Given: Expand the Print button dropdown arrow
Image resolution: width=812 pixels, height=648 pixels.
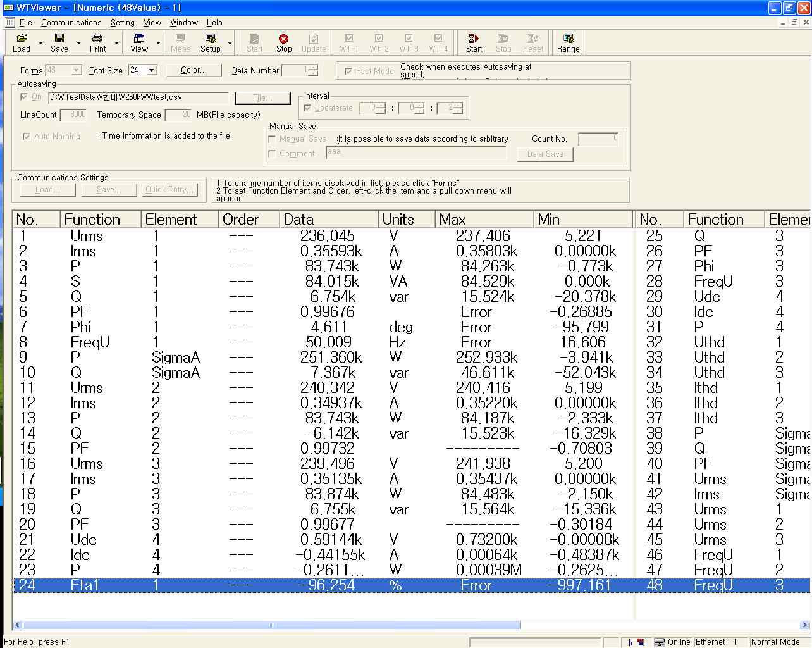Looking at the screenshot, I should point(116,43).
